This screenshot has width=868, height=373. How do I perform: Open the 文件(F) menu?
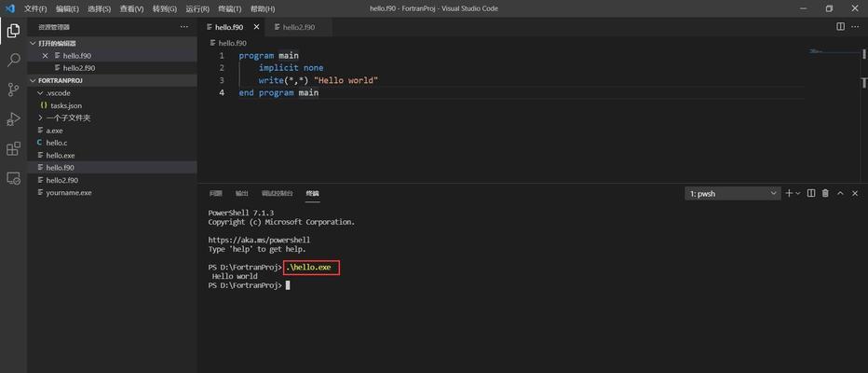click(x=35, y=9)
